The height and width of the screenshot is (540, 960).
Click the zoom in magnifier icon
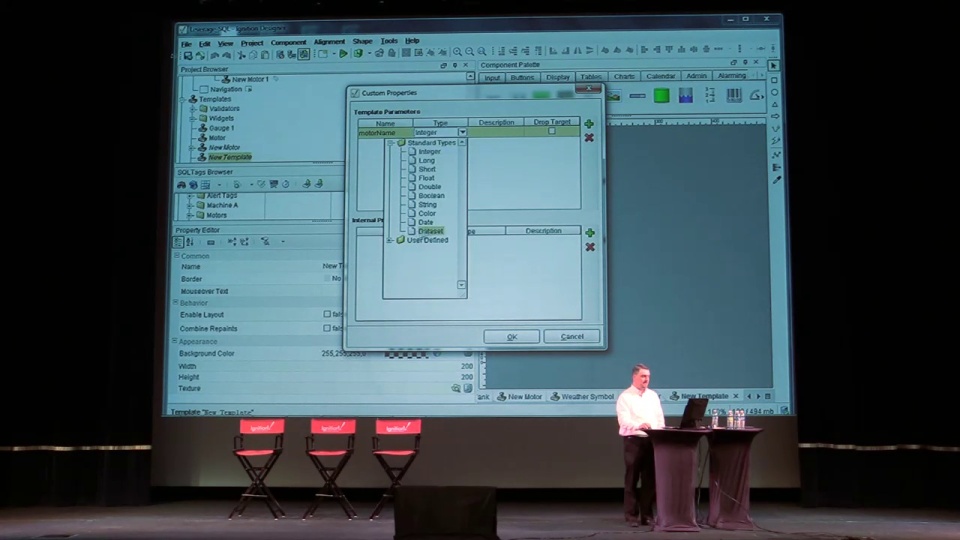pyautogui.click(x=457, y=52)
